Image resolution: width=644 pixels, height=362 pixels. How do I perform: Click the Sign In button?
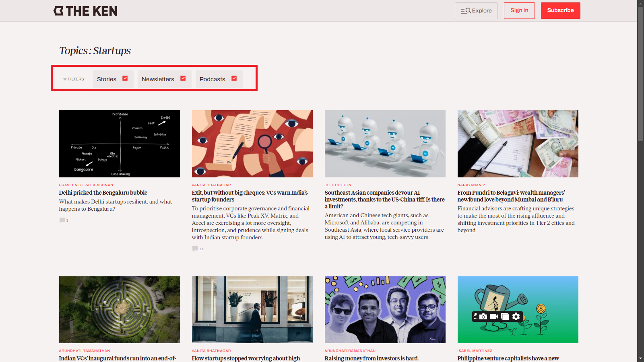(x=519, y=10)
